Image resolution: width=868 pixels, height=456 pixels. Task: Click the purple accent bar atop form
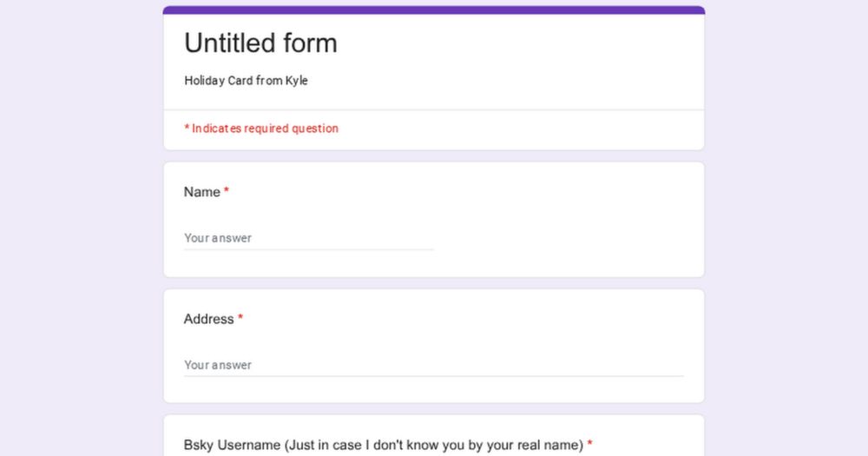434,10
